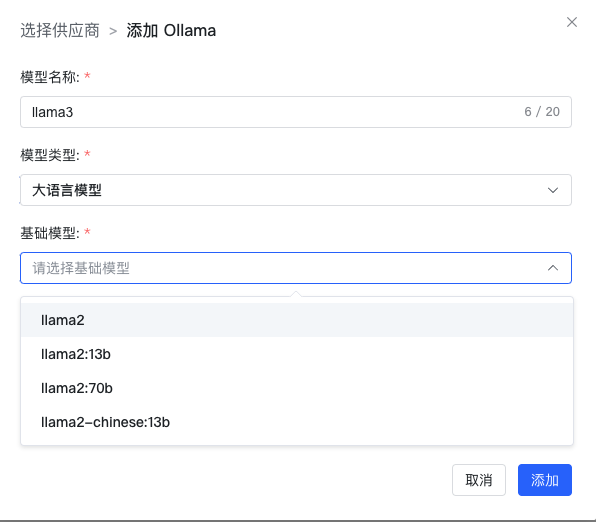Close the Add Ollama dialog
Image resolution: width=596 pixels, height=522 pixels.
click(x=572, y=22)
